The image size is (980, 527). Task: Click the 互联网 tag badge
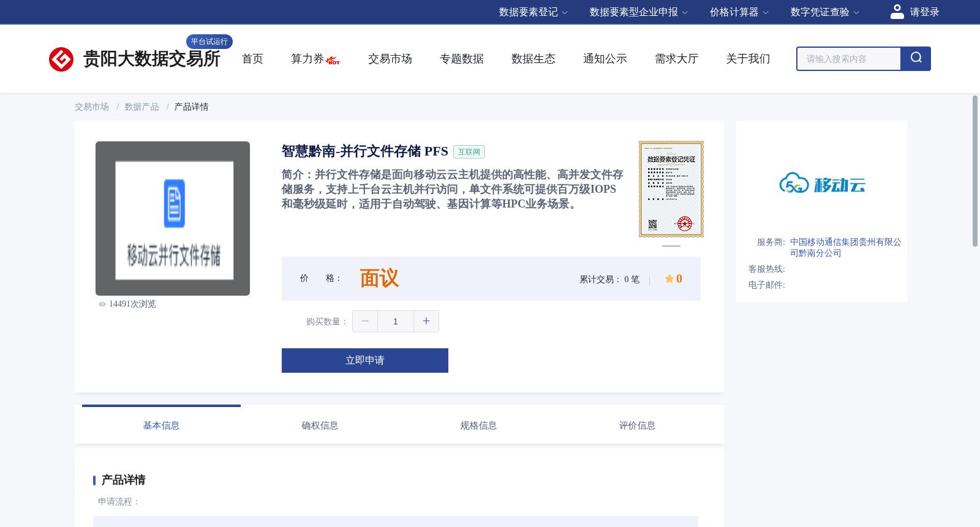(x=469, y=152)
